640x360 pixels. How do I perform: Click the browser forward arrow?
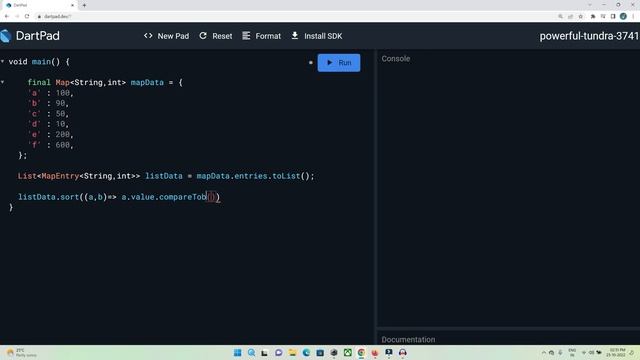17,16
